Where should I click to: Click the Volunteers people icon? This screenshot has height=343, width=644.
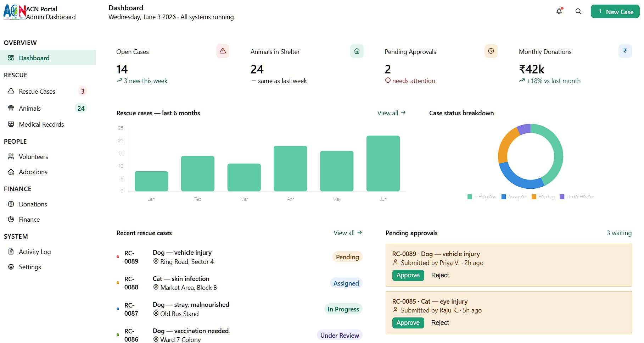click(x=11, y=156)
